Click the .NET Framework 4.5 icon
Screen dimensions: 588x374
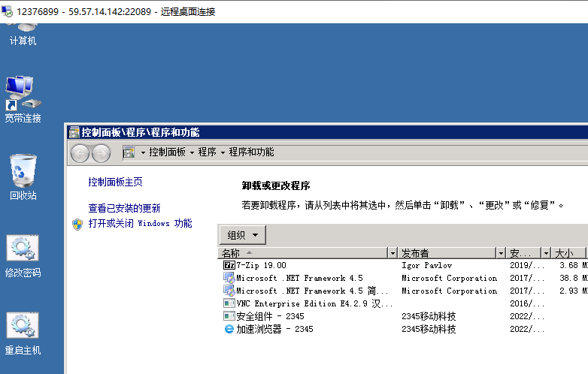[229, 278]
